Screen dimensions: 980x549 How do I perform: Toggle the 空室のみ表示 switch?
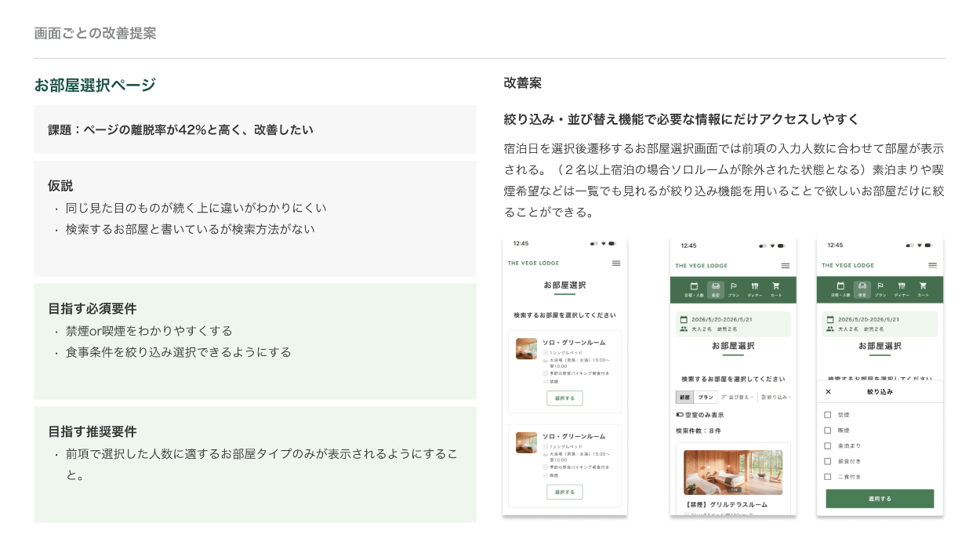680,415
